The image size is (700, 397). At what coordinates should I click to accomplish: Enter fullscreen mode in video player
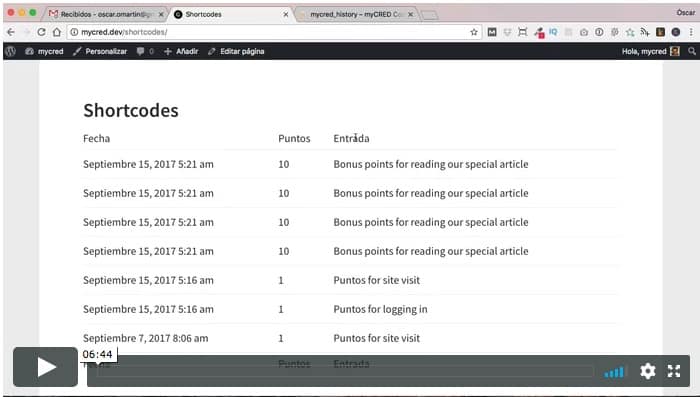(674, 371)
